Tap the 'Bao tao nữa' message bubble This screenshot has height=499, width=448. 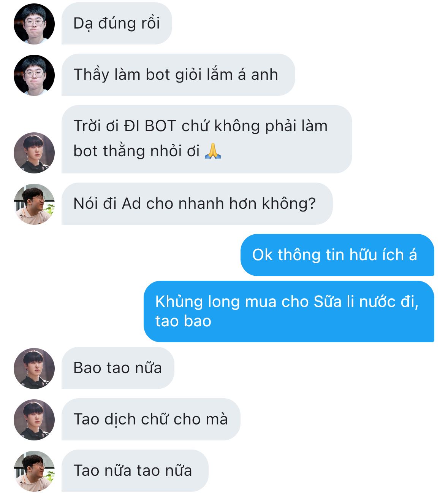[x=118, y=368]
